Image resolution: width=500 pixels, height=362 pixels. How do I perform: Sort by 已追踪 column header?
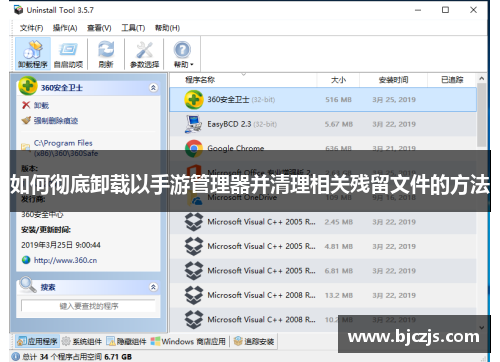(x=452, y=80)
